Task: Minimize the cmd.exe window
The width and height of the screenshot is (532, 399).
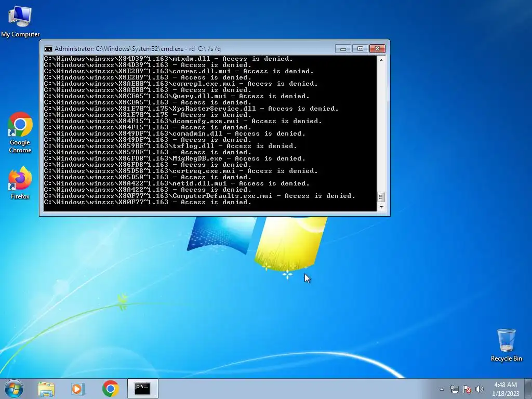Action: (x=343, y=49)
